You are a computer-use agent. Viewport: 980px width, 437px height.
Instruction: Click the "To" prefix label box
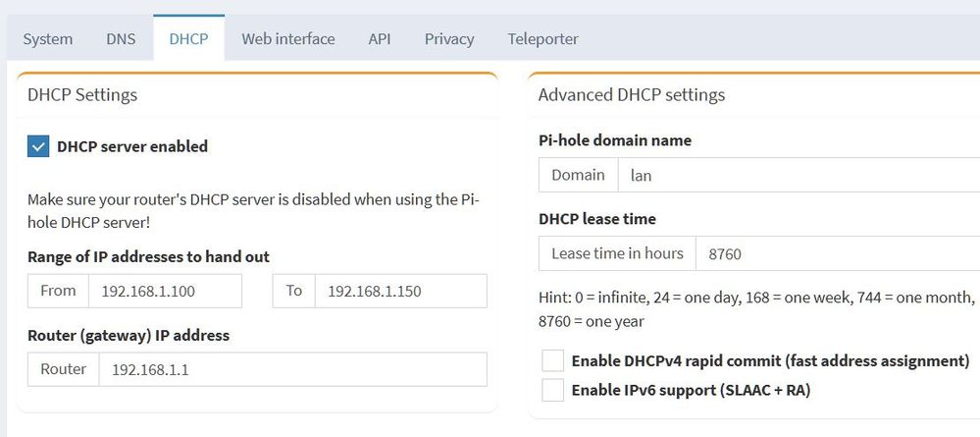pos(294,292)
